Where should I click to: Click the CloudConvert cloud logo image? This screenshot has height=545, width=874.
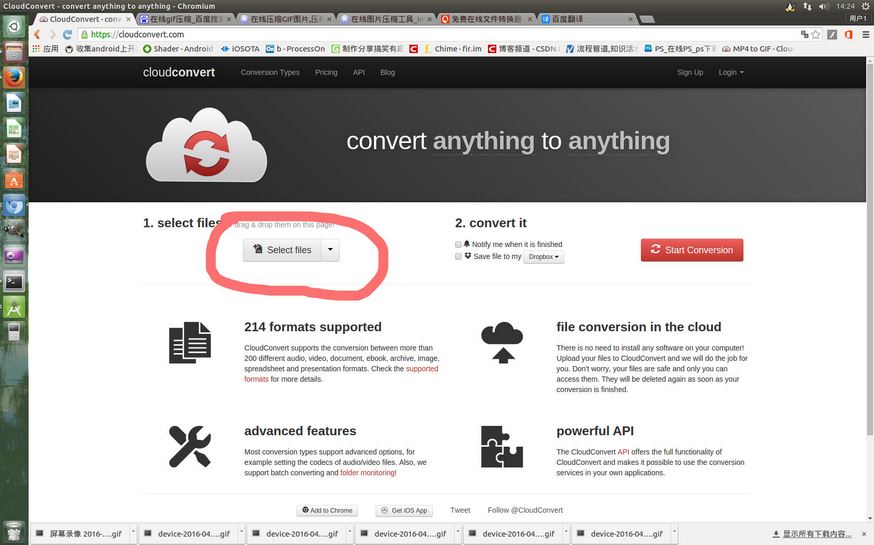pyautogui.click(x=206, y=145)
